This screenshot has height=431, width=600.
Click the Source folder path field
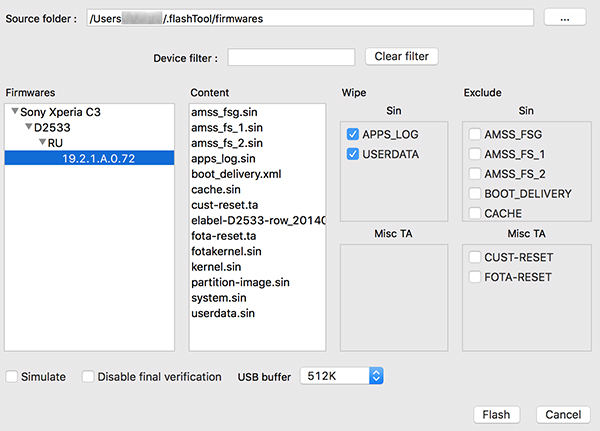pos(310,18)
